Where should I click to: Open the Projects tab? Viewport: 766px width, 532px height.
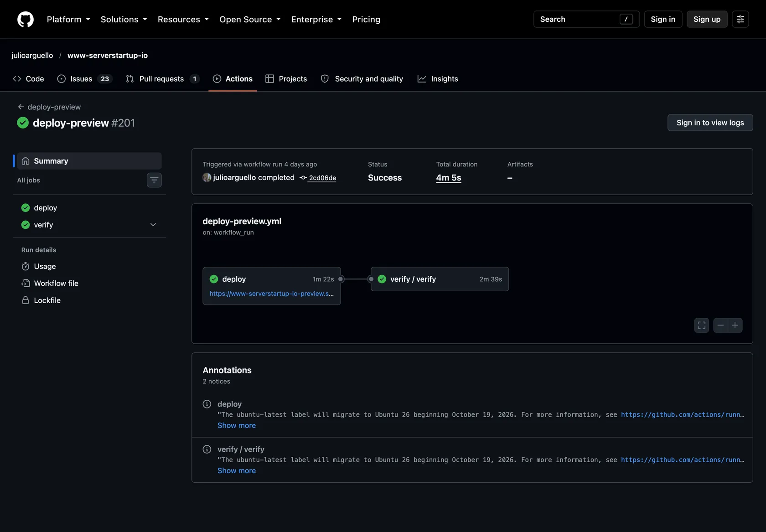[286, 79]
